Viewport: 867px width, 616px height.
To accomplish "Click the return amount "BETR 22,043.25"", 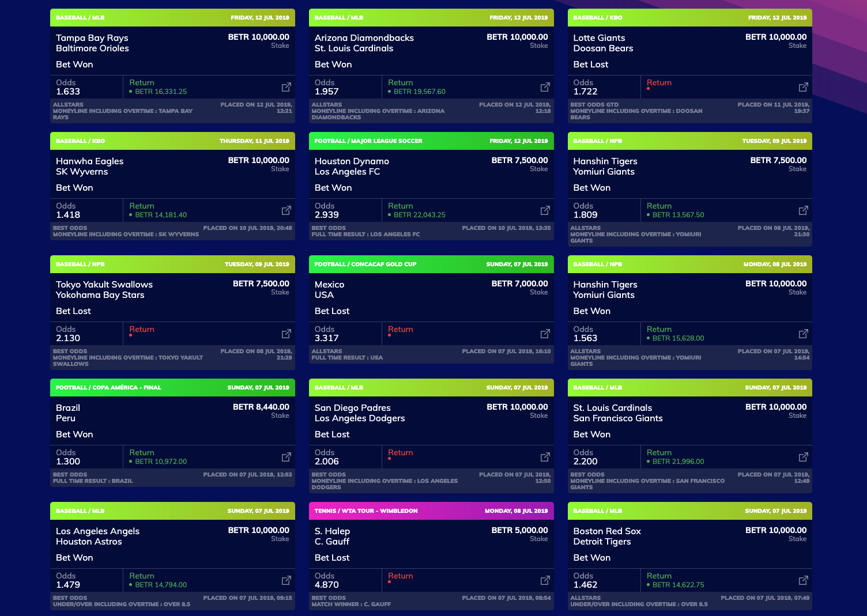I will 420,215.
